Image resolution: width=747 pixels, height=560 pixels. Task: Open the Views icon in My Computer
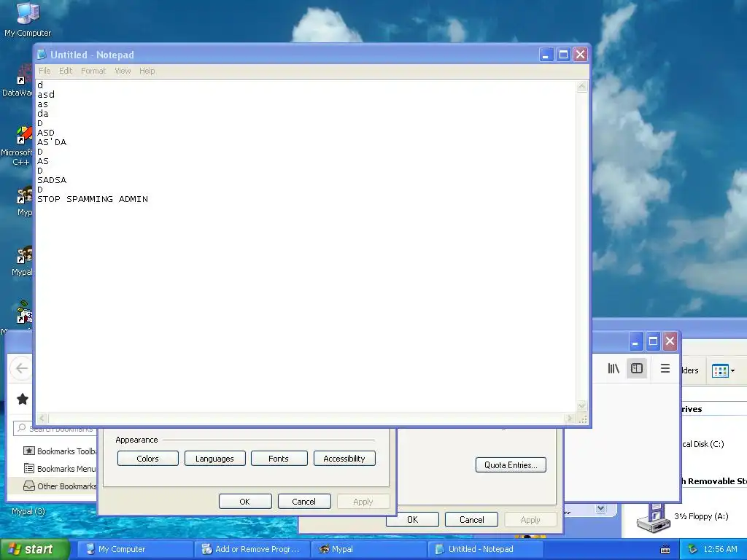(x=720, y=370)
